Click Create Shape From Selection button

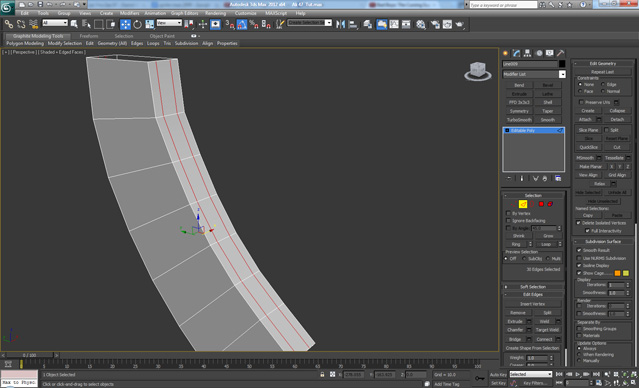pos(532,348)
